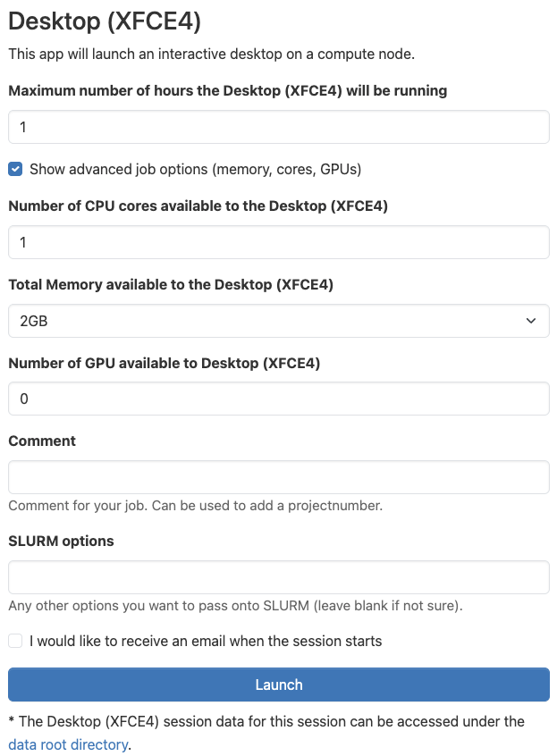Click the Number of CPU cores label
557x756 pixels.
pyautogui.click(x=198, y=206)
